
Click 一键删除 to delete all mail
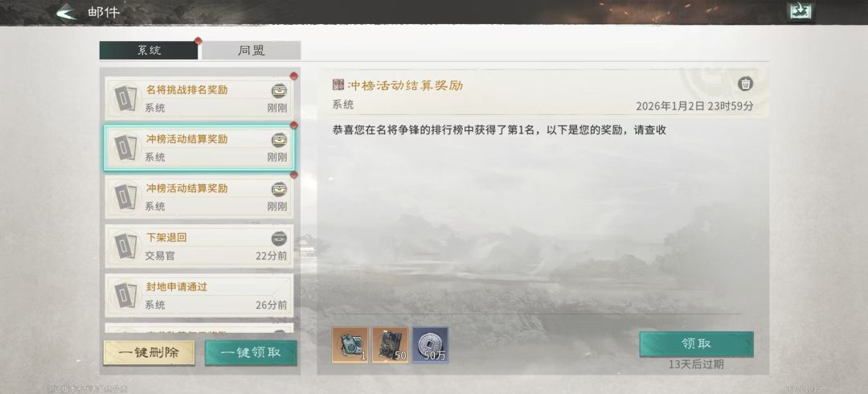(149, 353)
